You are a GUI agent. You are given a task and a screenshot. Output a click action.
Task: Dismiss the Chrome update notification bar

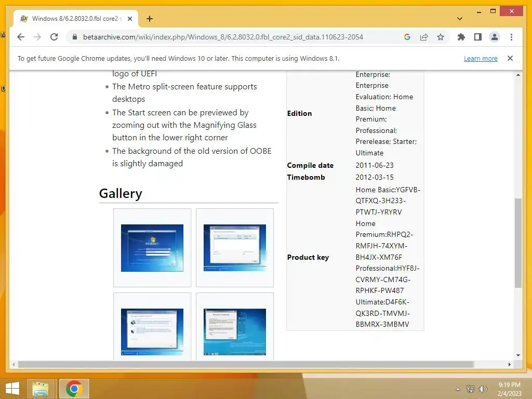(x=510, y=58)
